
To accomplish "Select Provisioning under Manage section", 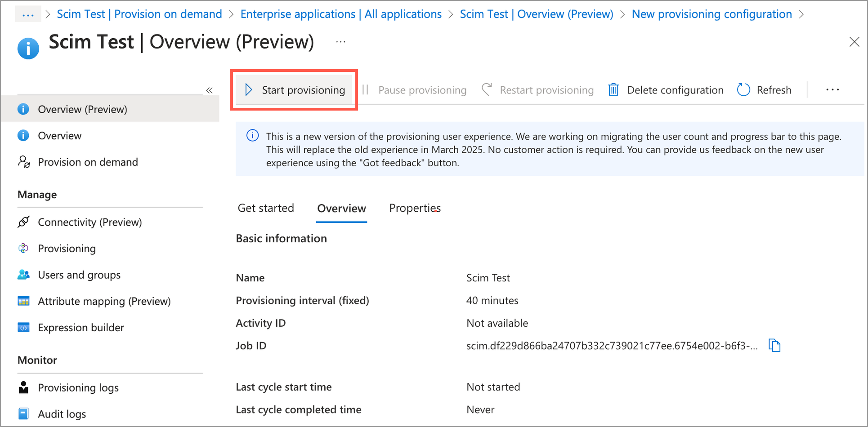I will coord(67,249).
